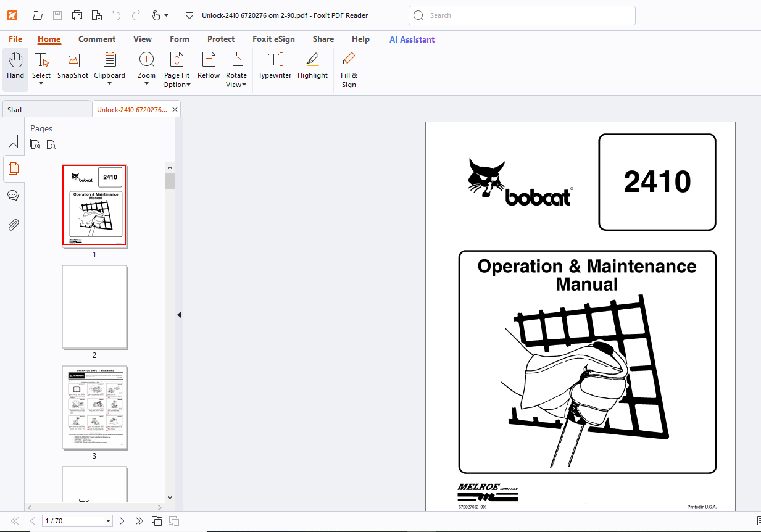Click the thumbnail scrollbar up arrow
761x532 pixels.
(x=170, y=167)
